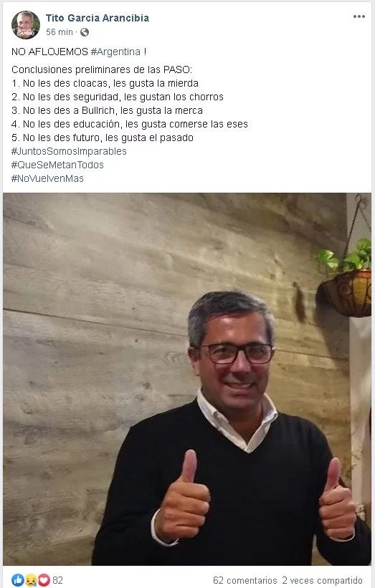Open Tito Garcia Arancibia's profile name link
This screenshot has height=588, width=375.
click(x=98, y=18)
